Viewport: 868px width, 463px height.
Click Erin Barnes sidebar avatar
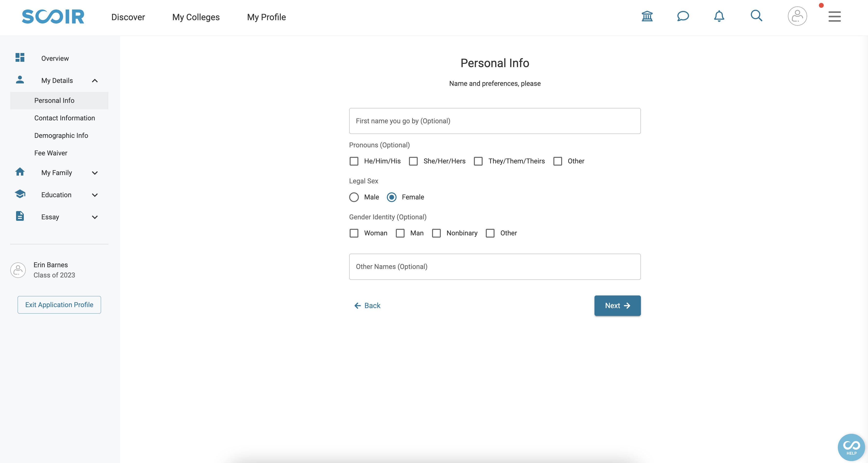pos(18,270)
